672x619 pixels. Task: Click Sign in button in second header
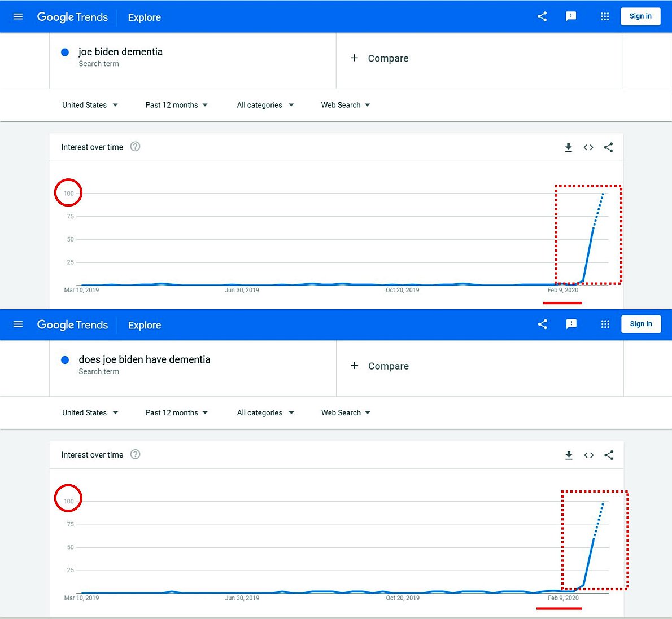(x=641, y=324)
